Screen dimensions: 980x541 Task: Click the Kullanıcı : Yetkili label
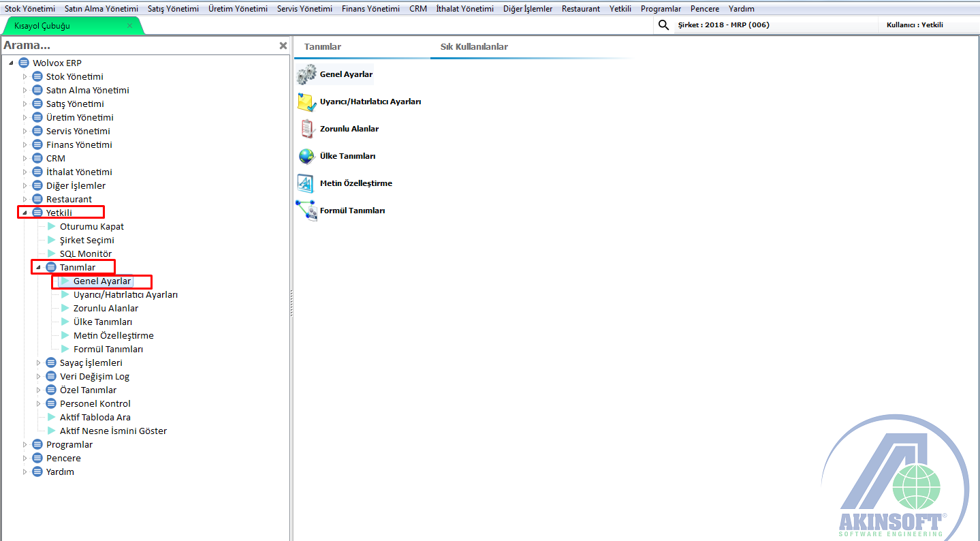click(915, 26)
